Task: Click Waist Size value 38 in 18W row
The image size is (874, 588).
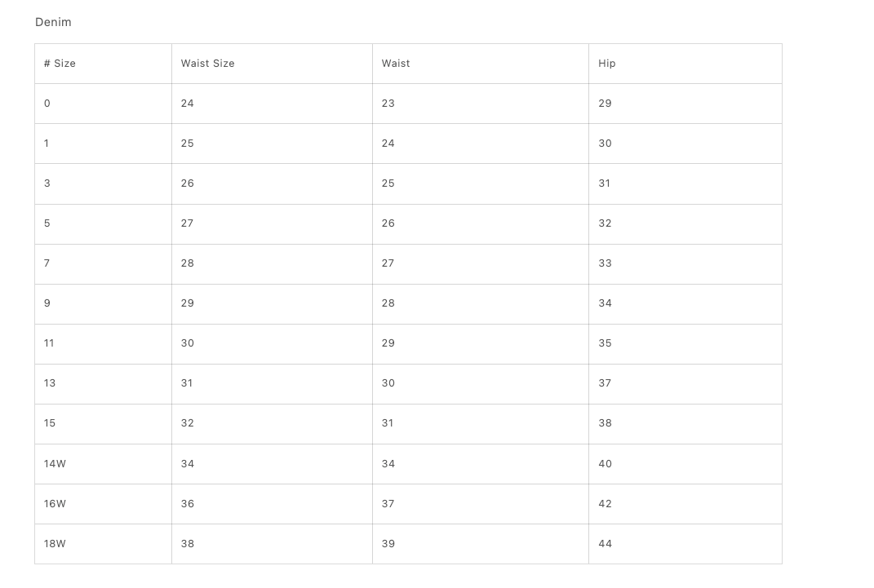Action: [188, 544]
